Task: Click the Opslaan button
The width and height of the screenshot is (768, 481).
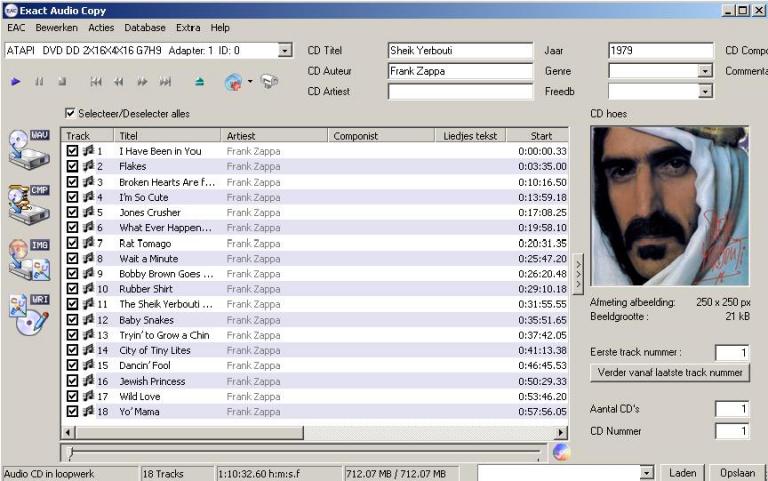Action: point(738,473)
